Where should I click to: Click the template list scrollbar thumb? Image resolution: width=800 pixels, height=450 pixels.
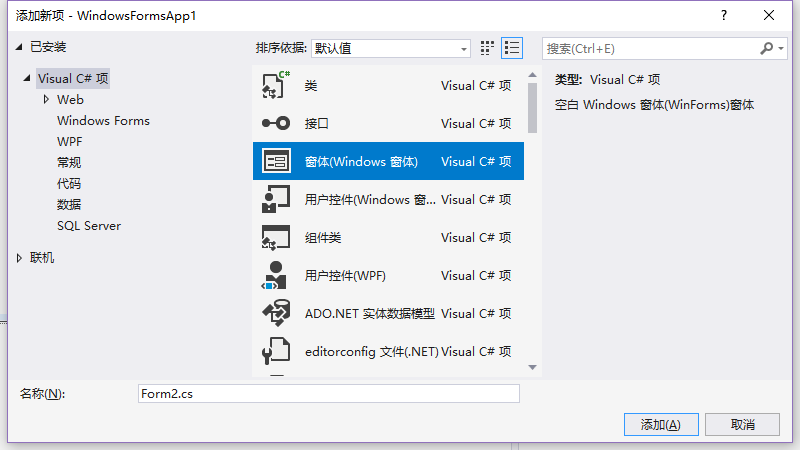(532, 108)
